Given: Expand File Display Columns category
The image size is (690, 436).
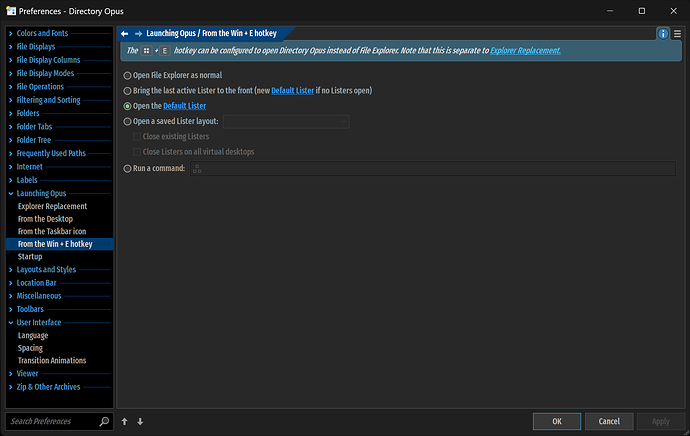Looking at the screenshot, I should (x=11, y=60).
